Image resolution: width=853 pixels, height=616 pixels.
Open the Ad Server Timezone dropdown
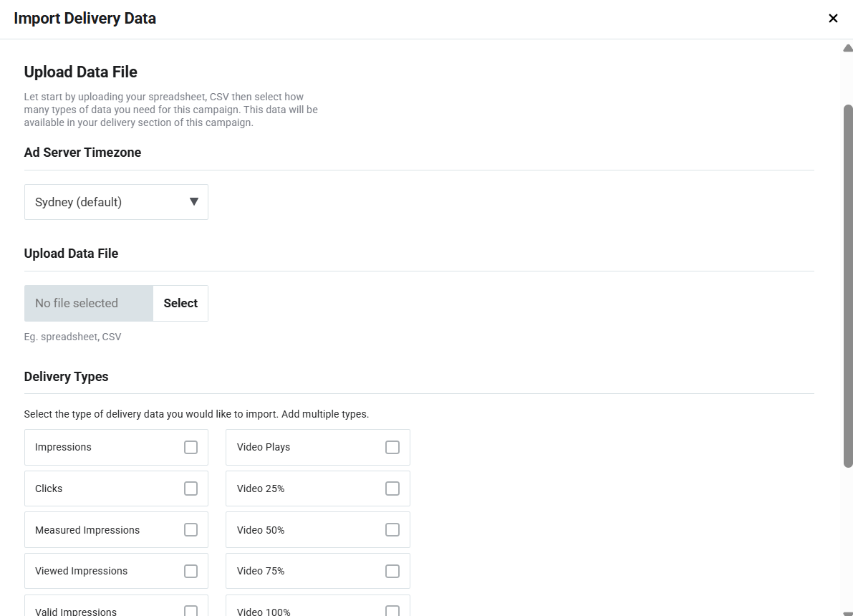(116, 202)
